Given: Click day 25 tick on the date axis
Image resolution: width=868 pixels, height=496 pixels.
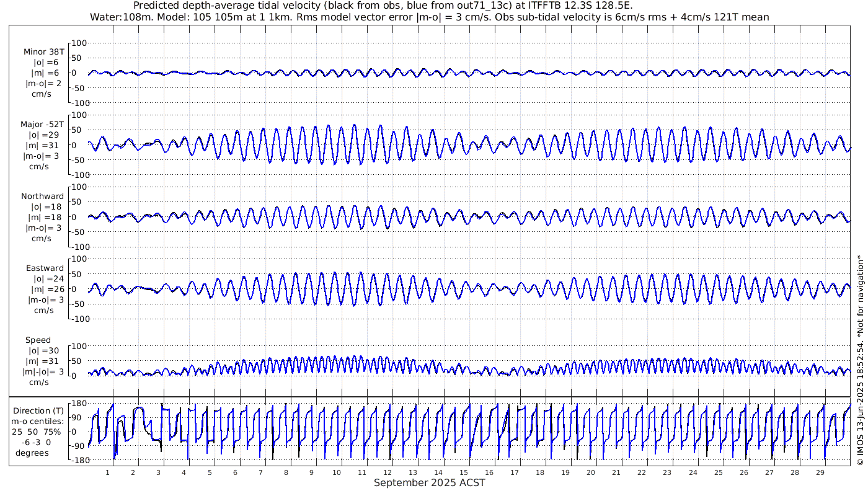Looking at the screenshot, I should coord(718,472).
